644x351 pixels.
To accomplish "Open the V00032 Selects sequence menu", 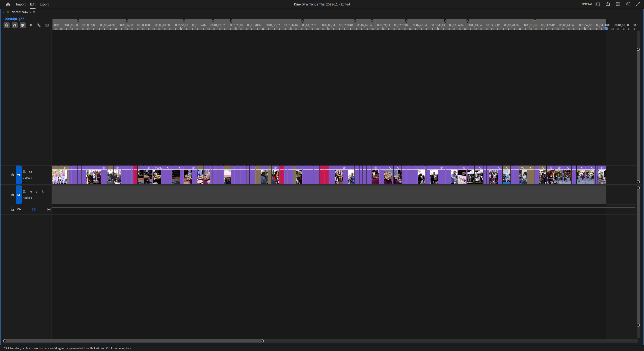I will [34, 12].
